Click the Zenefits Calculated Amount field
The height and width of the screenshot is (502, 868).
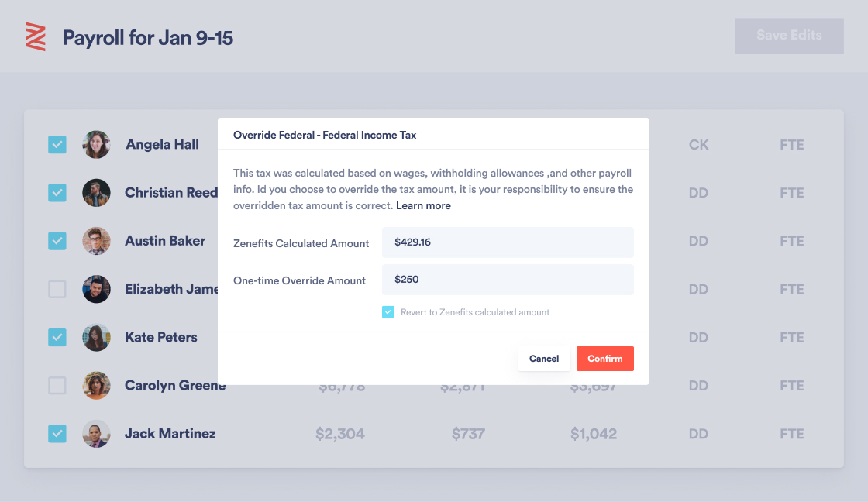pos(508,242)
